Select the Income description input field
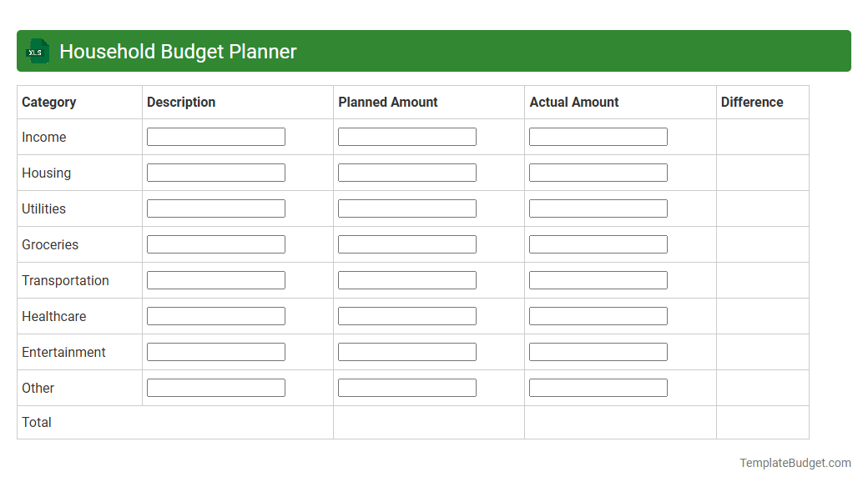 pos(215,136)
